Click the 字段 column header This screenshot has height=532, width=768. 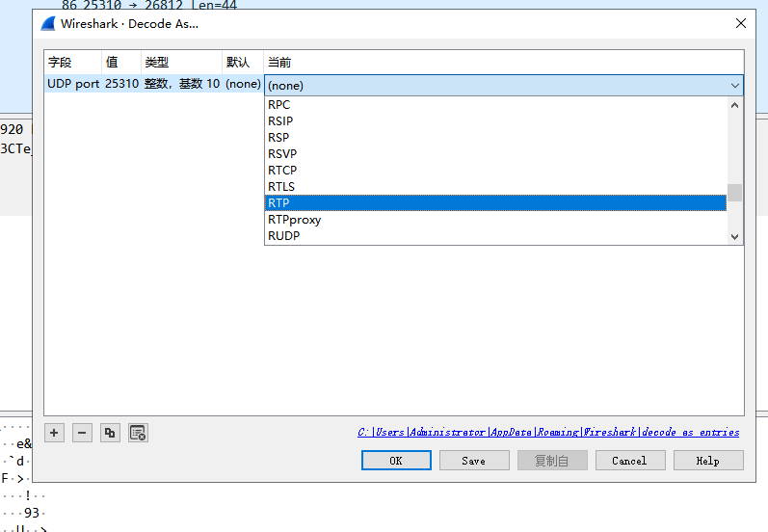73,63
